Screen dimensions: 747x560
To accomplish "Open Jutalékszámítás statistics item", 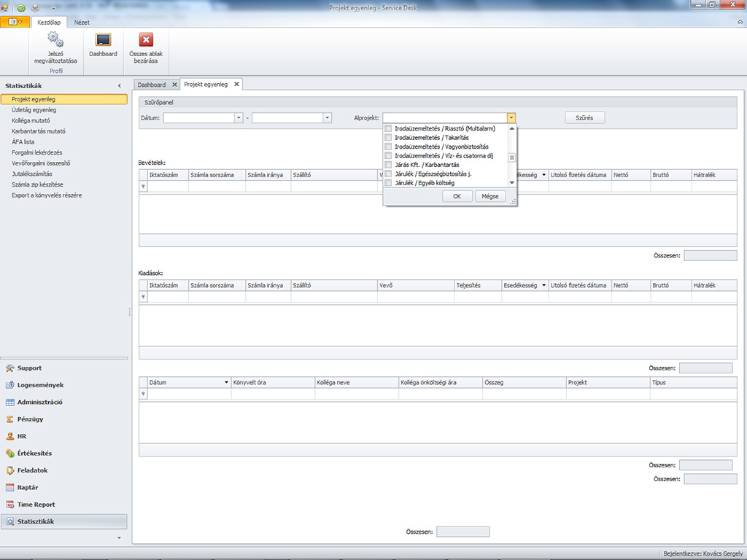I will pyautogui.click(x=32, y=174).
